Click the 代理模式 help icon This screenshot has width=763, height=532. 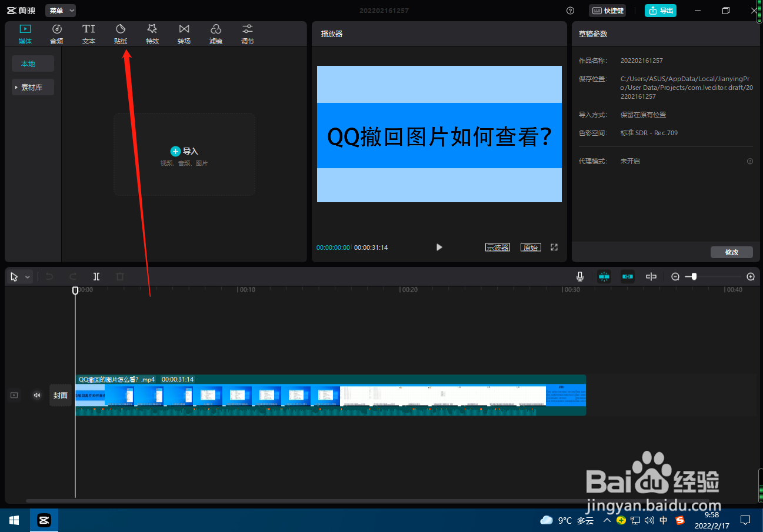(x=750, y=161)
